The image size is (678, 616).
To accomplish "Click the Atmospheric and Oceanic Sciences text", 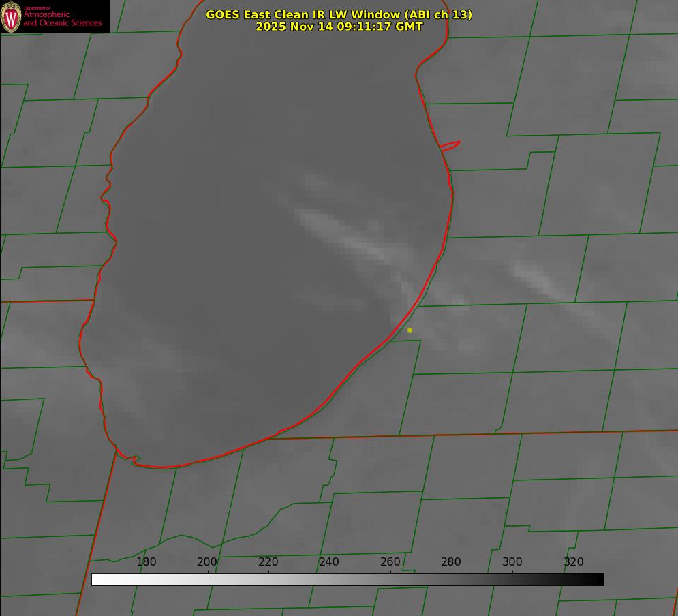I will 62,19.
